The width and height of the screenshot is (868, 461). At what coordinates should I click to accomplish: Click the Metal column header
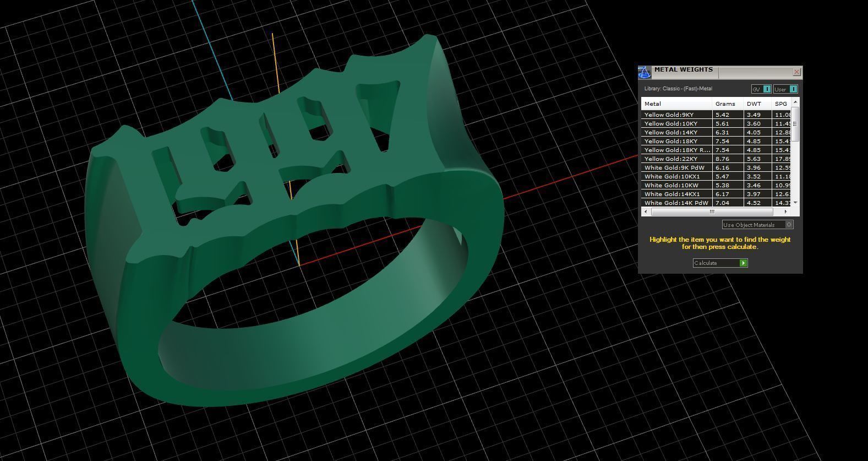tap(676, 104)
